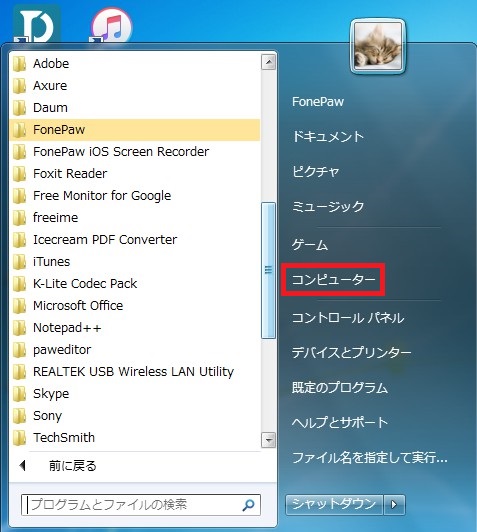Click Icecream PDF Converter folder icon
477x532 pixels.
[19, 240]
